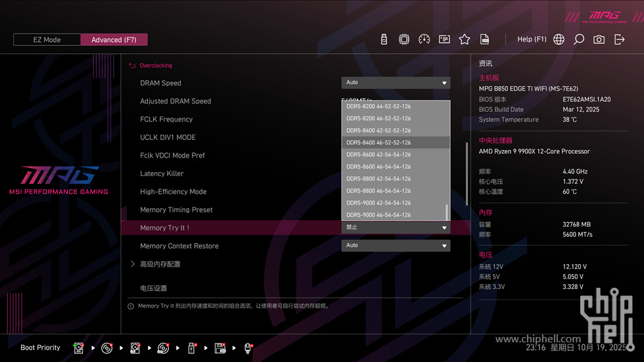Open the DRAM Speed dropdown
644x362 pixels.
click(396, 83)
